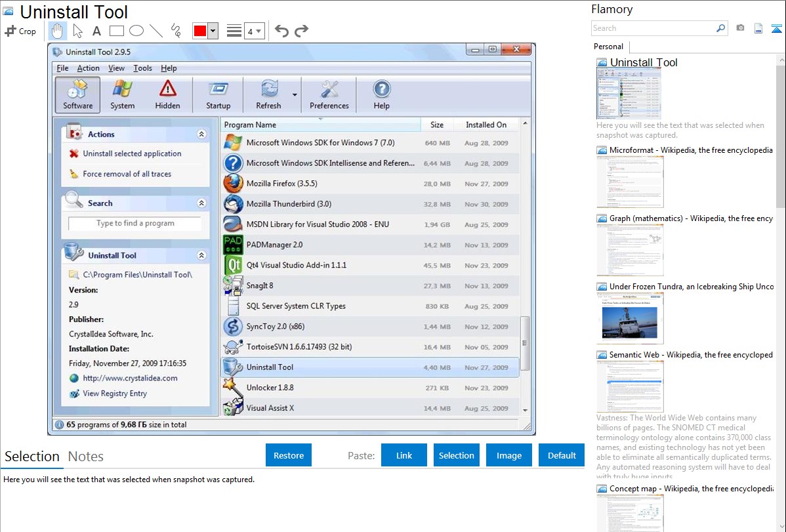The image size is (786, 532).
Task: Open the crystalidea.com website link
Action: 131,378
